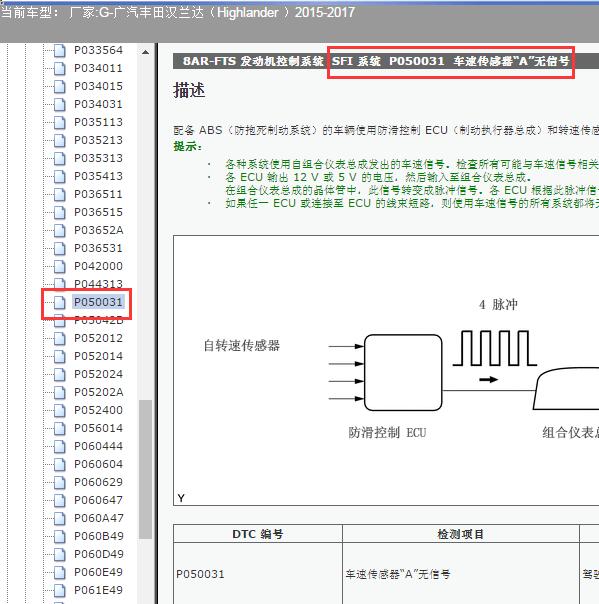Open DTC entry P052400
The height and width of the screenshot is (604, 599).
[x=98, y=410]
